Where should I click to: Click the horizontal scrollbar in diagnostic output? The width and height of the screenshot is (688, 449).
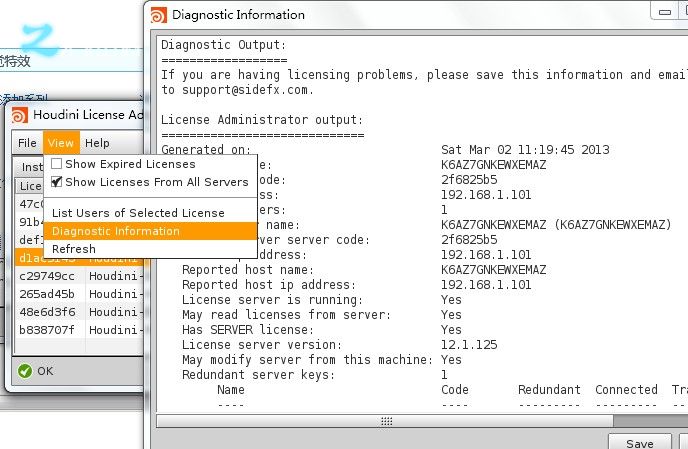[x=400, y=421]
